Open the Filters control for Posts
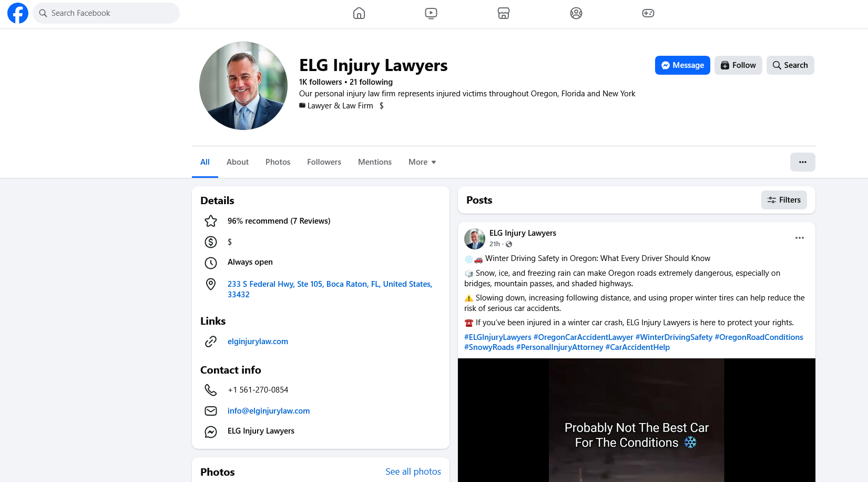This screenshot has width=868, height=482. pos(784,200)
